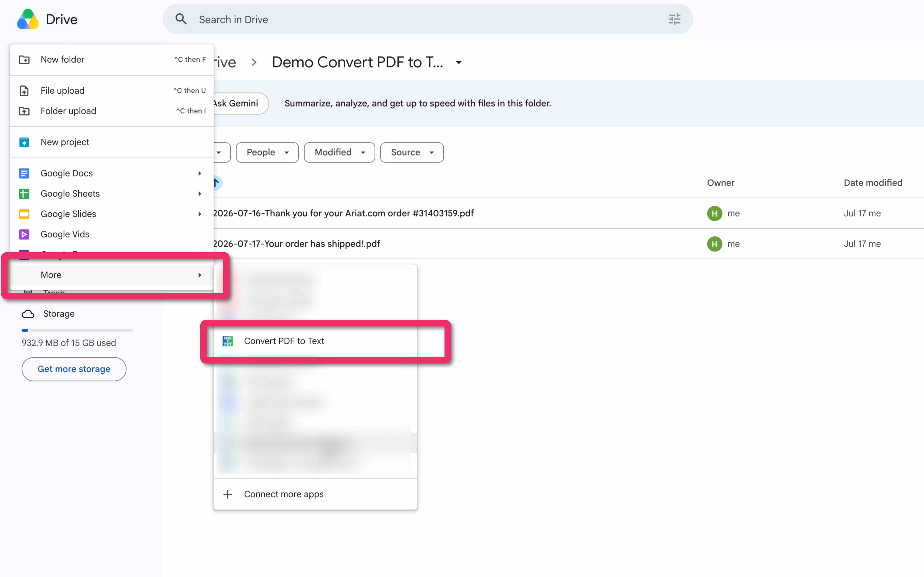Choose Convert PDF to Text
The height and width of the screenshot is (577, 924).
[315, 341]
